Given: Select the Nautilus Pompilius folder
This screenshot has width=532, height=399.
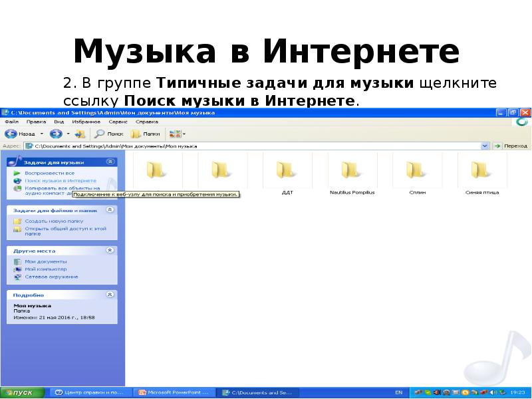Looking at the screenshot, I should pos(352,174).
